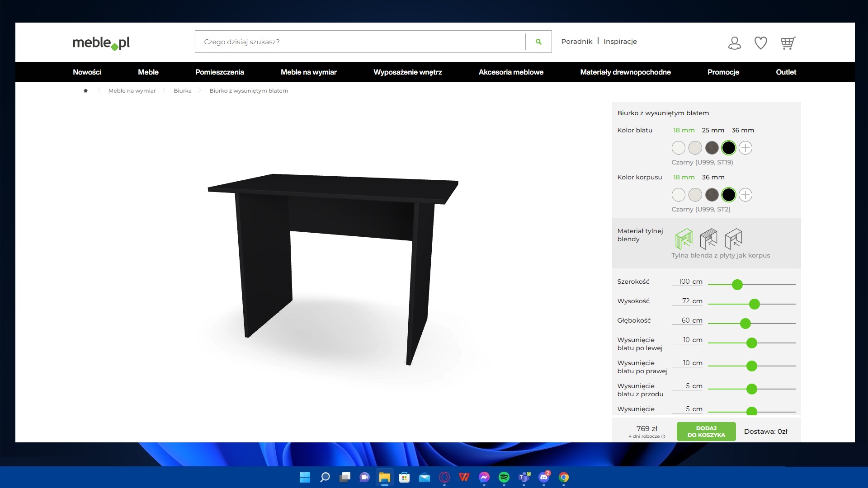The image size is (868, 488).
Task: Open the shopping cart icon
Action: coord(788,43)
